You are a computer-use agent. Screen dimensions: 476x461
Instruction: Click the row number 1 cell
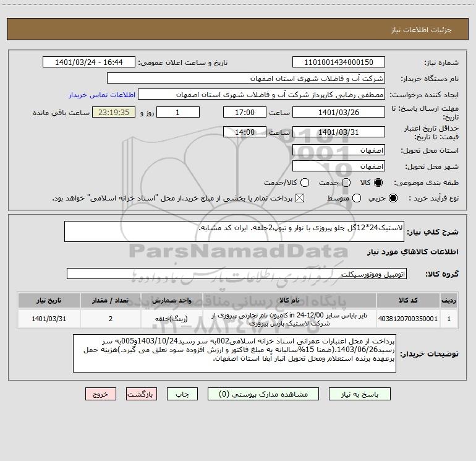pos(449,319)
